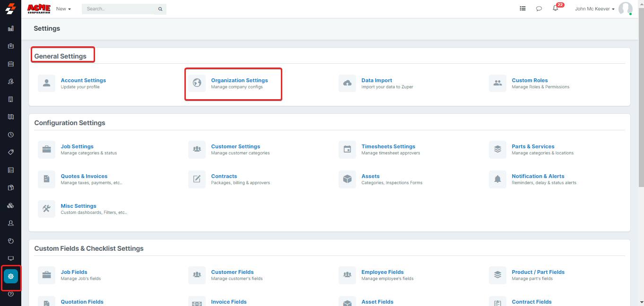This screenshot has height=306, width=644.
Task: Open the chat messages icon
Action: (539, 8)
